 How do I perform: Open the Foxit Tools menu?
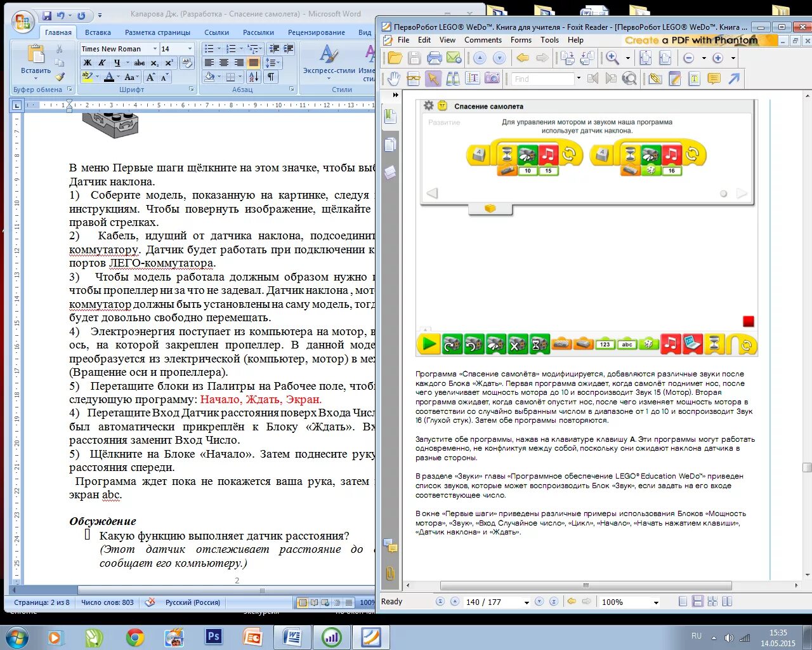tap(549, 40)
